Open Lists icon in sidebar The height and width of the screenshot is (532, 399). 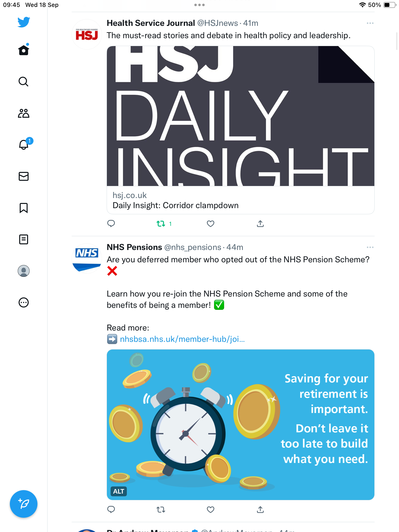[x=24, y=239]
